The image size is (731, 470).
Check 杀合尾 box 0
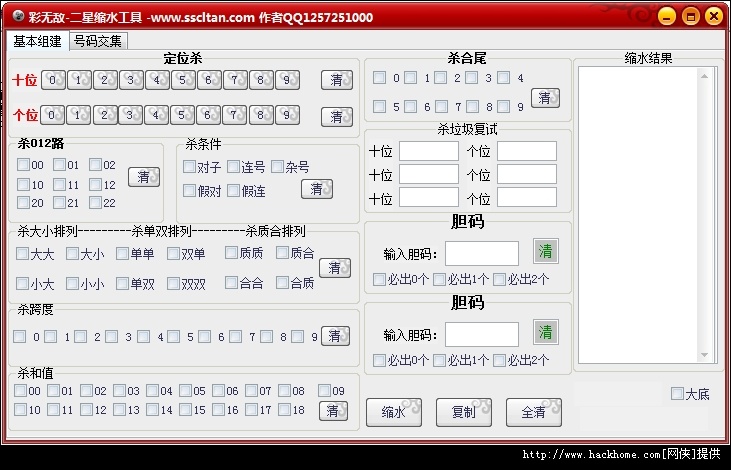(x=379, y=77)
